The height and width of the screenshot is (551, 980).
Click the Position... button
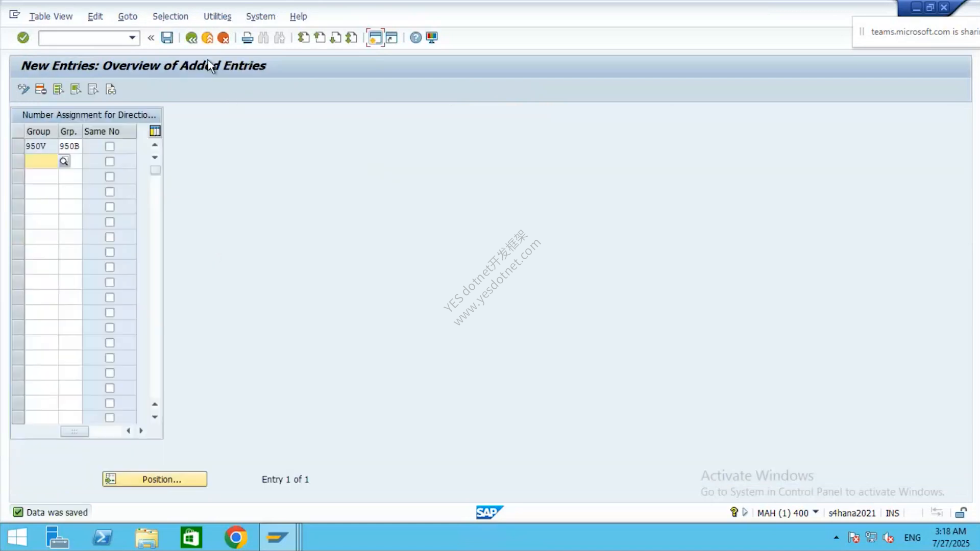click(x=155, y=479)
